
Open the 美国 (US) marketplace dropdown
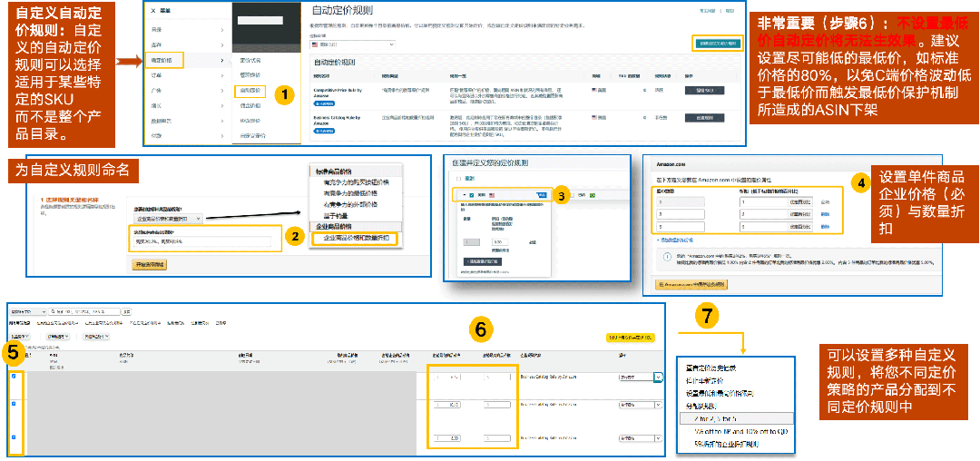[x=352, y=44]
